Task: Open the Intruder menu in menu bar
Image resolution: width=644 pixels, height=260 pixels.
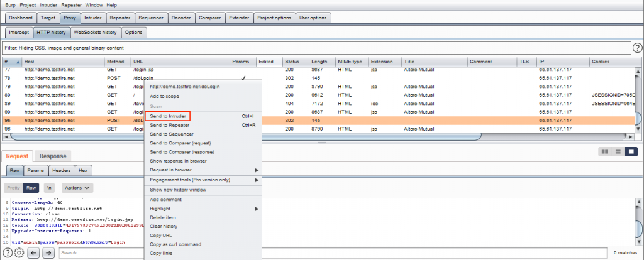Action: (x=49, y=5)
